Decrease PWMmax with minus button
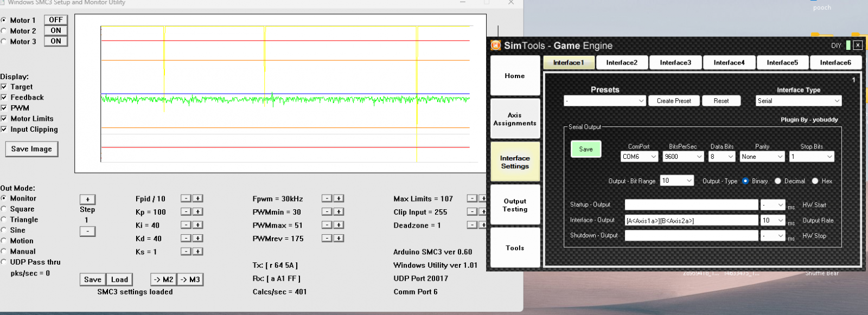The width and height of the screenshot is (868, 315). [327, 225]
